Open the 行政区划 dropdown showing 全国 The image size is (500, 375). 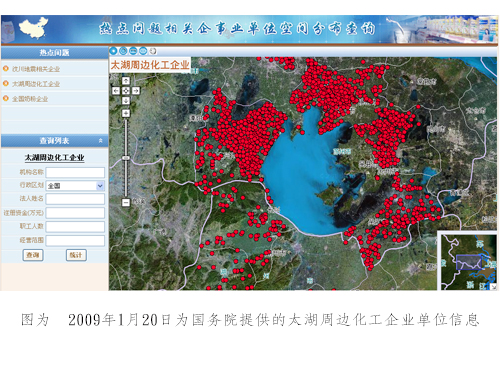point(75,186)
